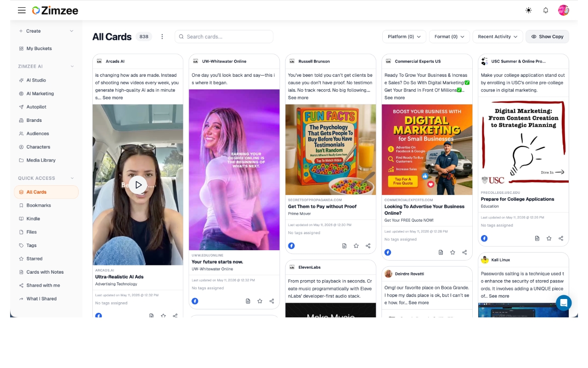Select All Cards in sidebar
Image resolution: width=588 pixels, height=368 pixels.
(x=46, y=192)
